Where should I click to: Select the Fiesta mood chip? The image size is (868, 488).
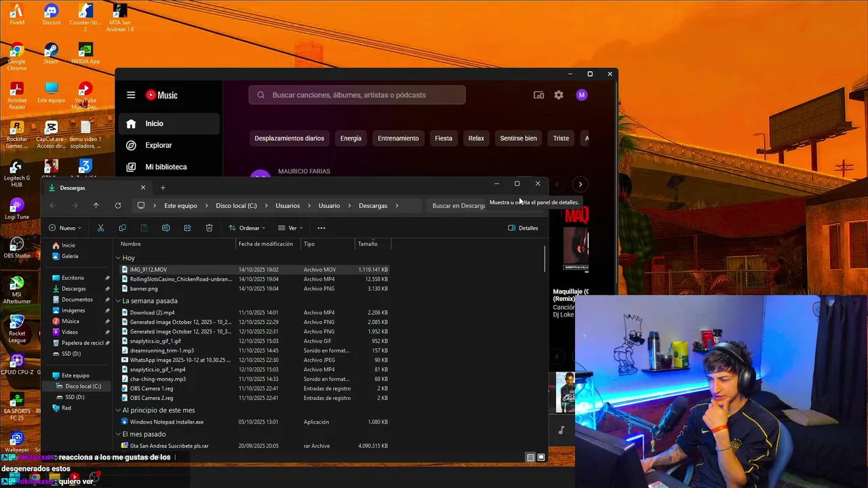(x=443, y=138)
